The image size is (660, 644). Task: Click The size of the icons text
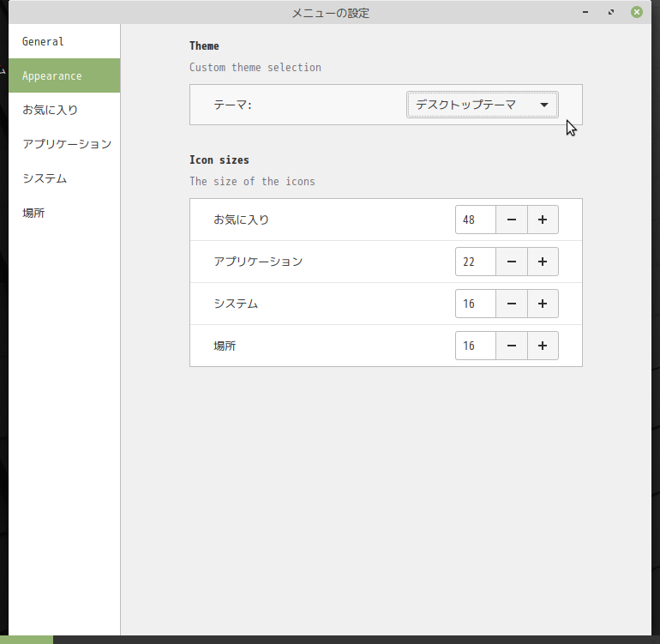pyautogui.click(x=252, y=182)
